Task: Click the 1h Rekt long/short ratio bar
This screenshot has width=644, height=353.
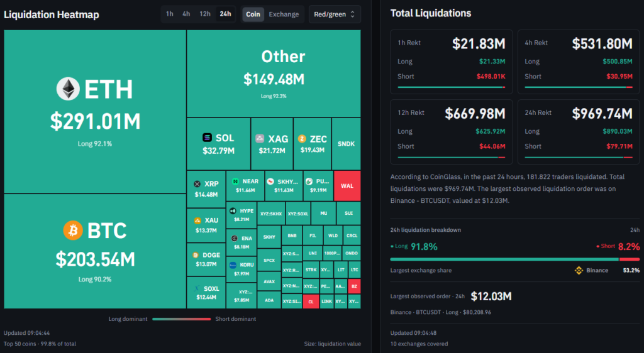Action: pyautogui.click(x=452, y=87)
